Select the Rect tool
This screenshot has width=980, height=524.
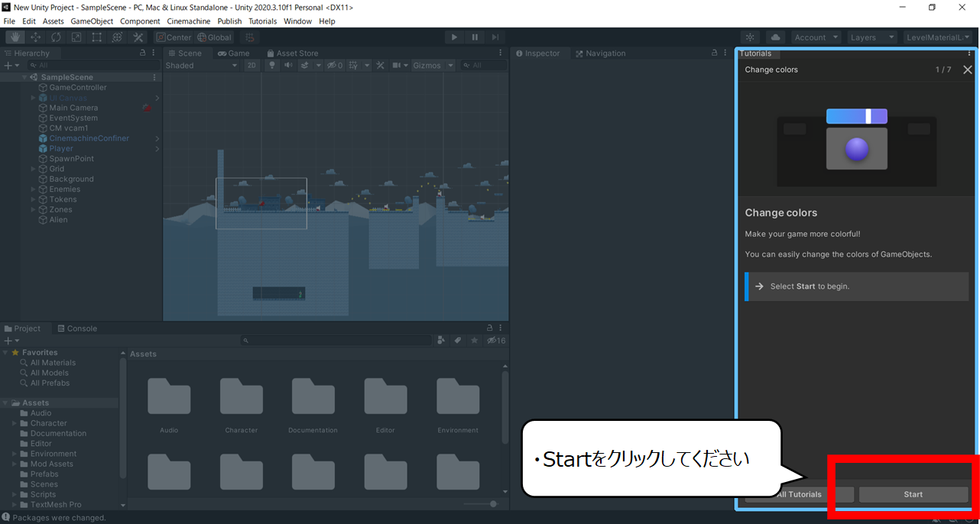[x=97, y=37]
